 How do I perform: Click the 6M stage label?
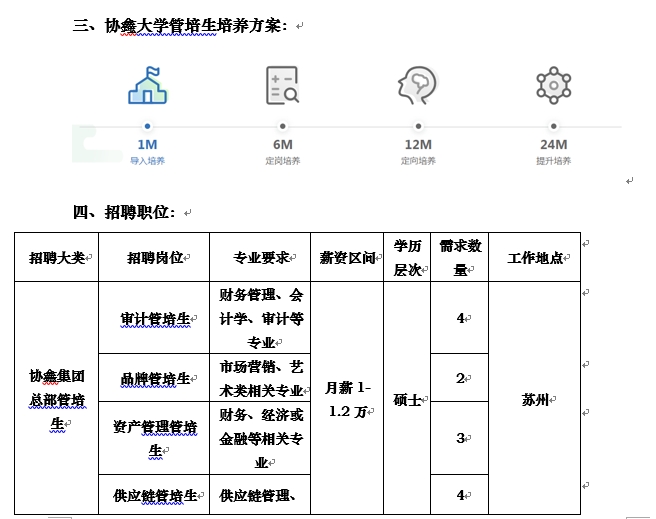[x=283, y=145]
